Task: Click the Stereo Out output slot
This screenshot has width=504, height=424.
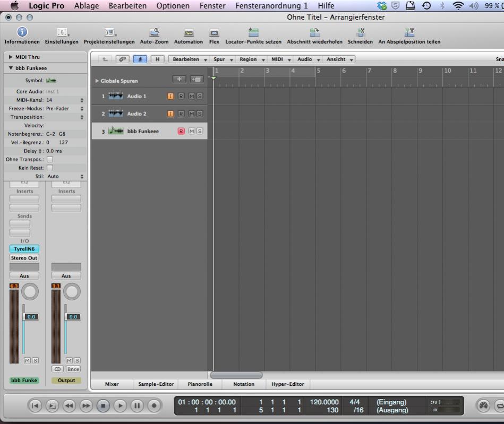Action: (x=24, y=257)
